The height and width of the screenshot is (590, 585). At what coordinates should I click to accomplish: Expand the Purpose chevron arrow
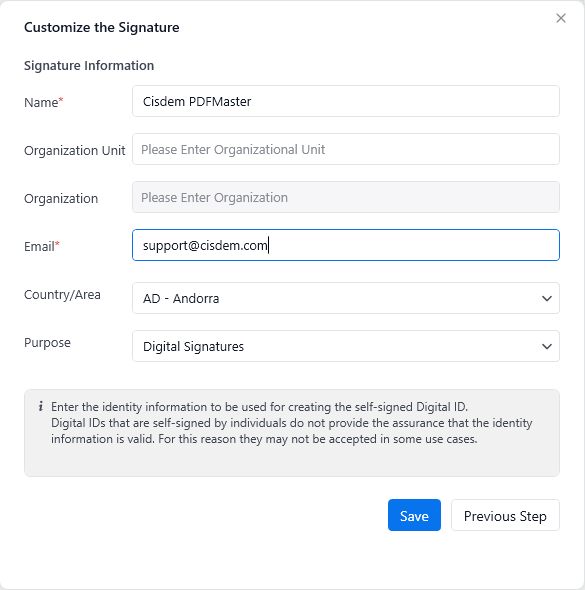(x=547, y=346)
